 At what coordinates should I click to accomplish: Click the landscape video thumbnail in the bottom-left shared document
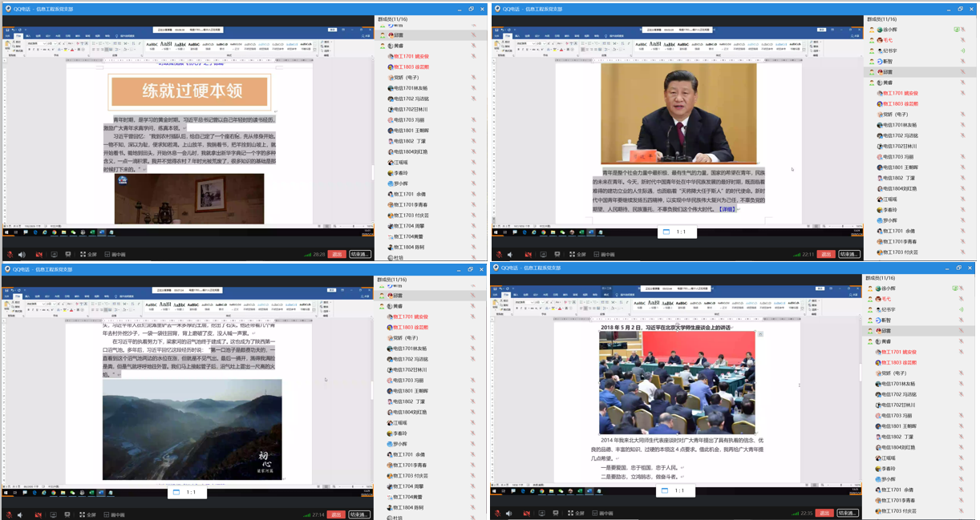tap(192, 429)
